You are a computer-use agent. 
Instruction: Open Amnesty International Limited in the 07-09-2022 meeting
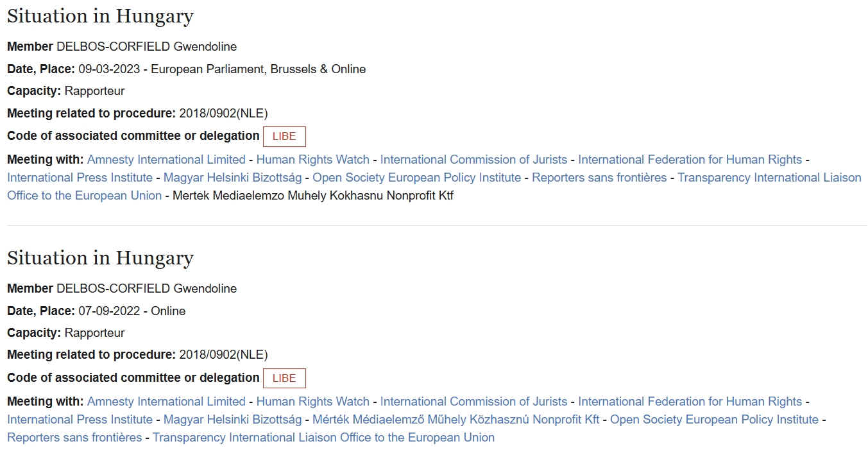pos(166,402)
